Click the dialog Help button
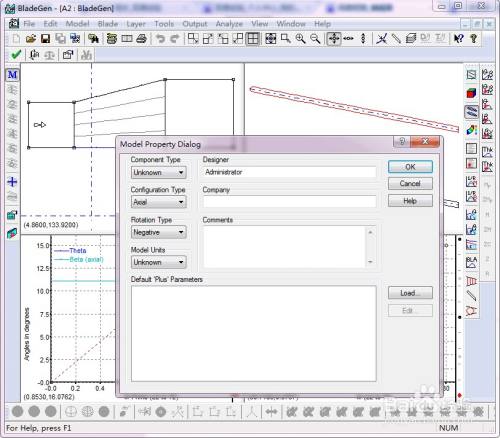This screenshot has width=500, height=438. (410, 201)
